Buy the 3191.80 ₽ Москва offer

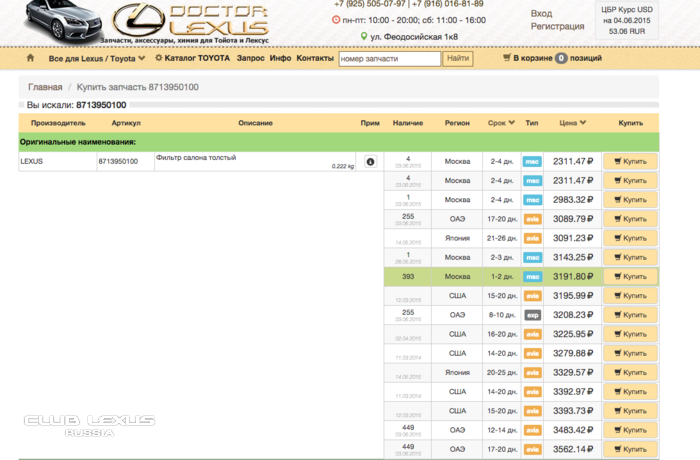click(x=630, y=276)
